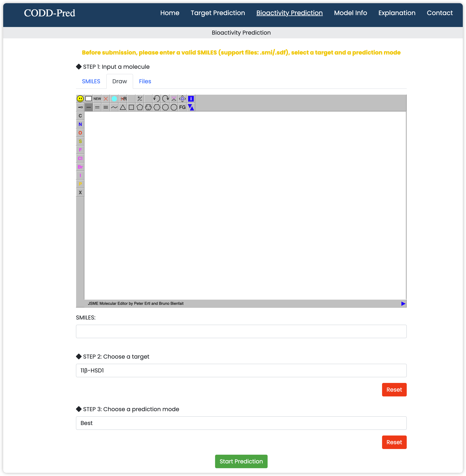Click the blue arrow at JSME bottom-right
This screenshot has width=466, height=476.
(403, 304)
